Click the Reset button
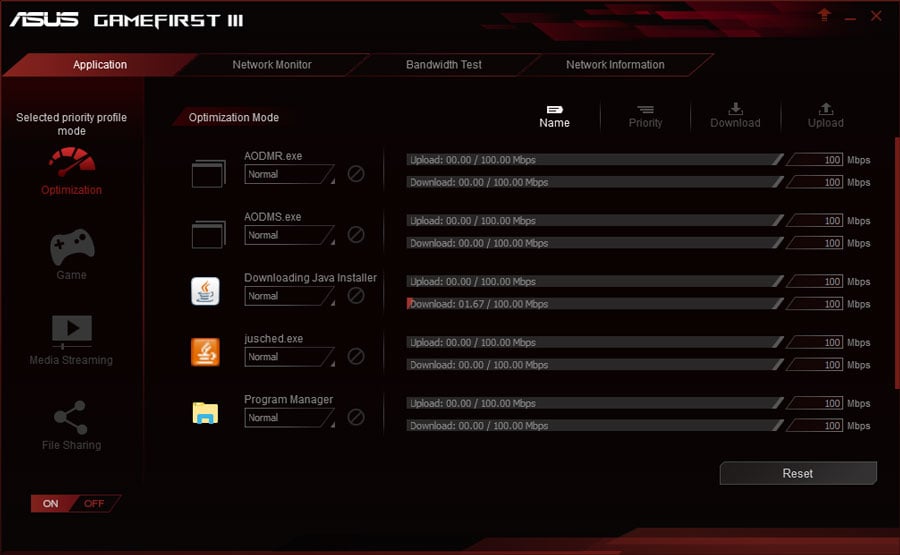 [798, 473]
